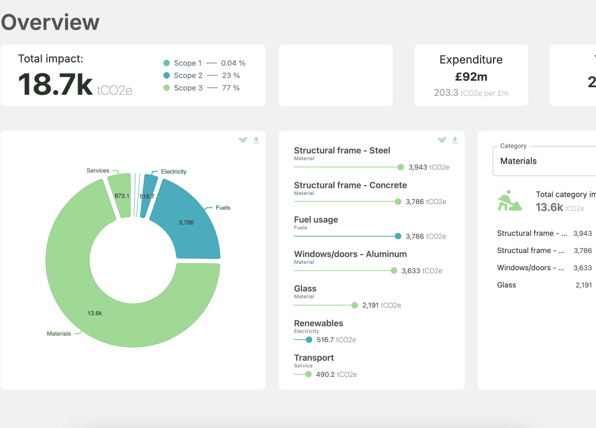The height and width of the screenshot is (428, 596).
Task: Click the 'Fuels' donut chart label
Action: (223, 208)
